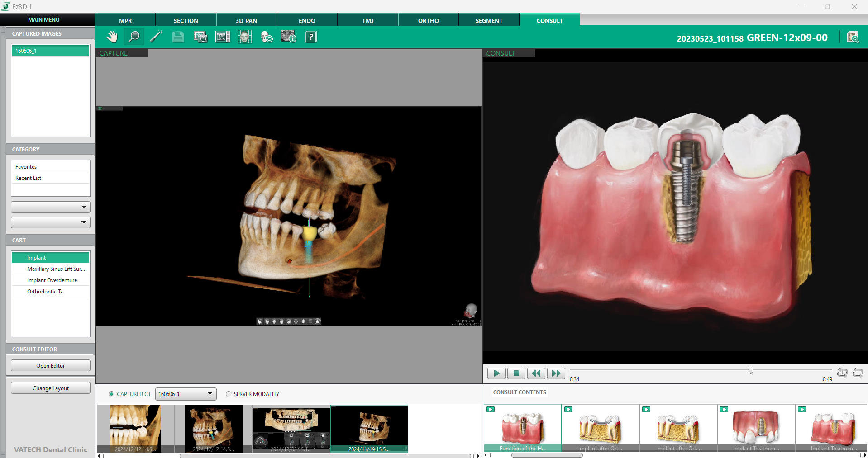
Task: Click the face grid icon
Action: [x=244, y=37]
